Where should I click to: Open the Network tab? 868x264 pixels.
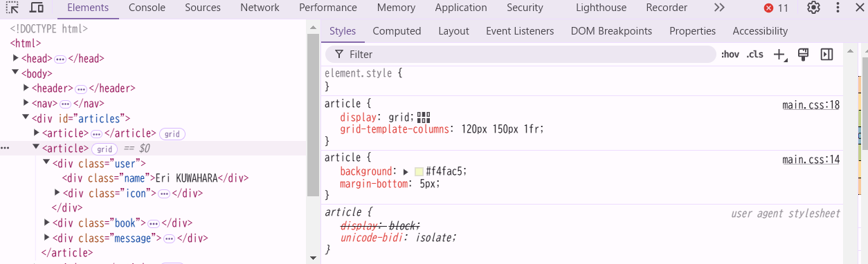point(260,8)
